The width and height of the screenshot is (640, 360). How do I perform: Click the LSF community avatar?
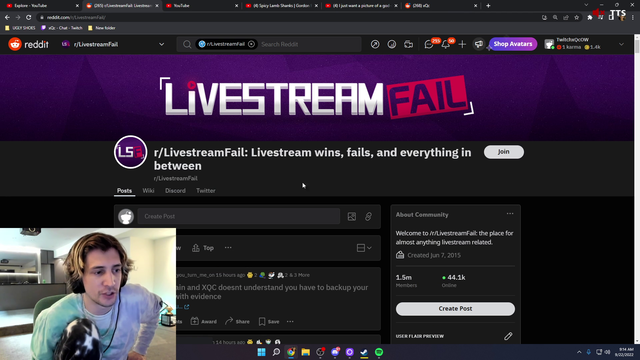130,152
